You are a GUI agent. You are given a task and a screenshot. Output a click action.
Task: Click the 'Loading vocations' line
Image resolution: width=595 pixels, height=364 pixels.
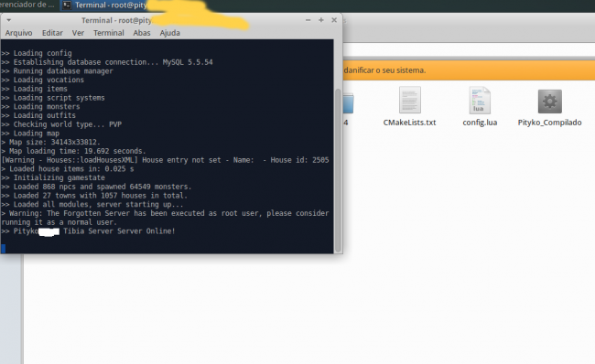(42, 80)
